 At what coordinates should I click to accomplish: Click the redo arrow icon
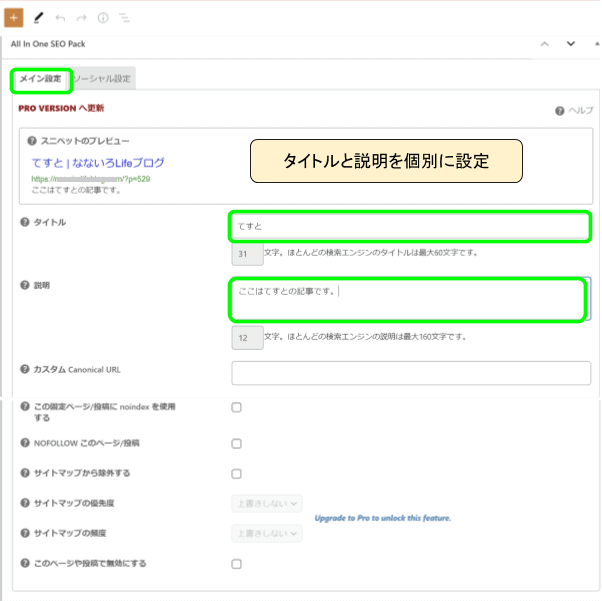(81, 17)
